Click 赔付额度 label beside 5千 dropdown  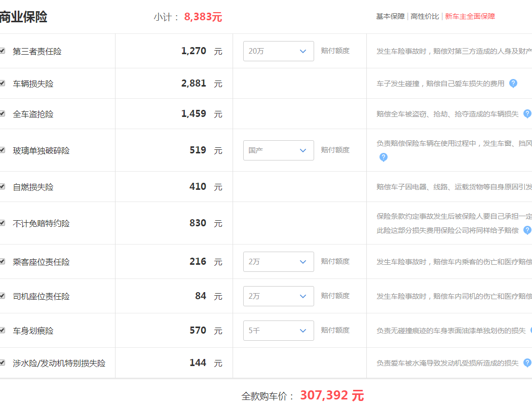[x=335, y=330]
